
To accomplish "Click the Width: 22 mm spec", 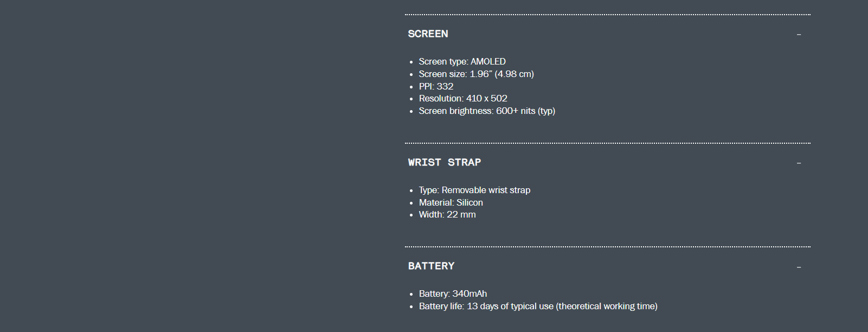I will (x=447, y=214).
